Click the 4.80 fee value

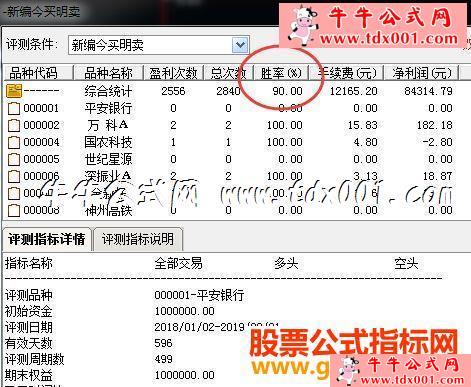pyautogui.click(x=365, y=142)
